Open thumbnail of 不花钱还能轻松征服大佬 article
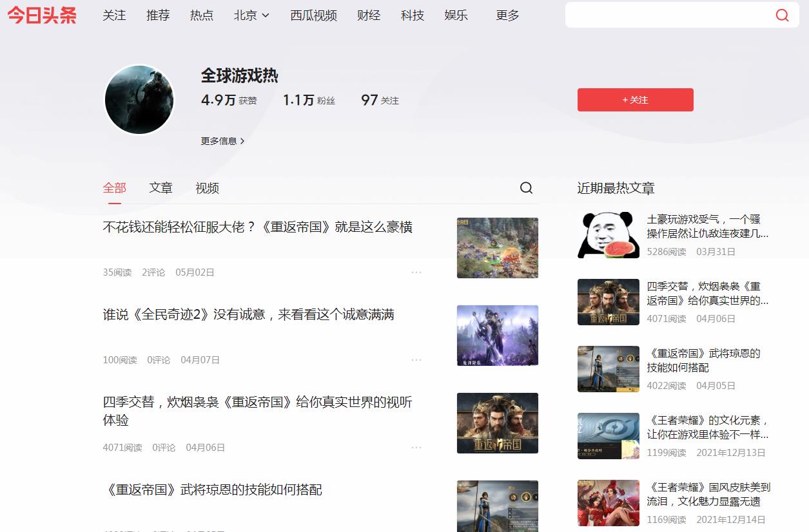The image size is (809, 532). tap(498, 248)
